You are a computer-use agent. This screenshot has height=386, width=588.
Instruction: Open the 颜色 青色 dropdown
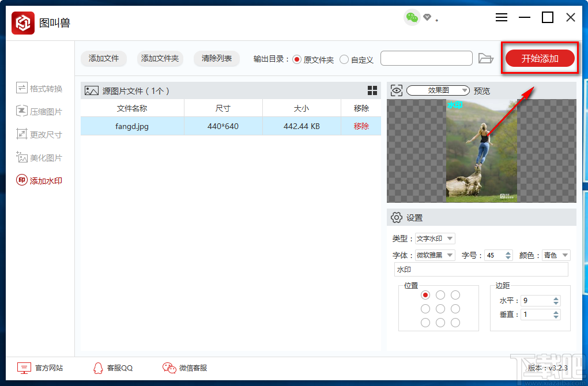[x=556, y=255]
